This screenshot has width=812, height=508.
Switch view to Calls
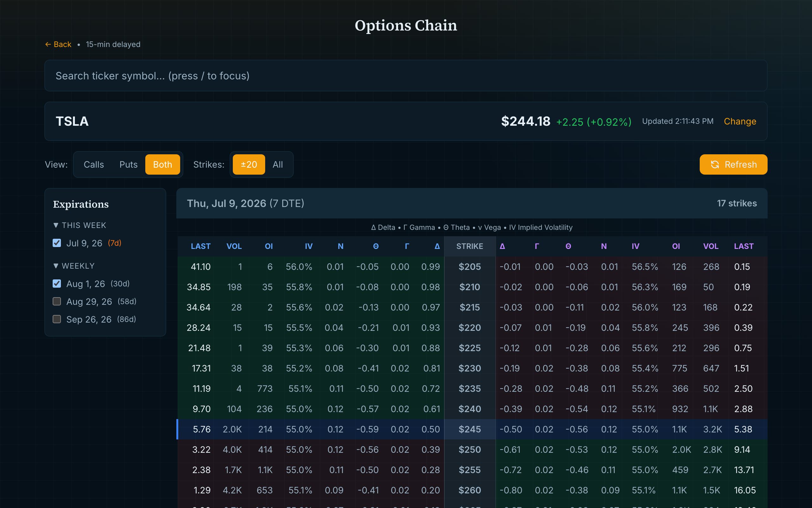[94, 164]
